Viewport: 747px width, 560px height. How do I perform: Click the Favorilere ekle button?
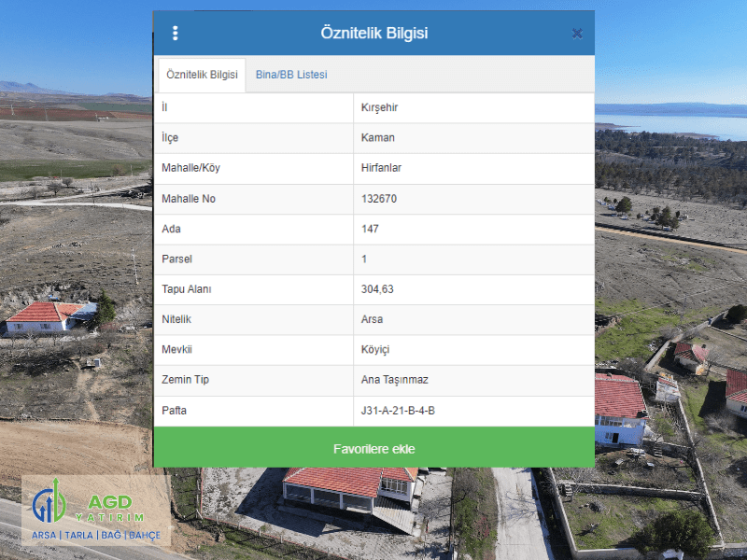373,449
